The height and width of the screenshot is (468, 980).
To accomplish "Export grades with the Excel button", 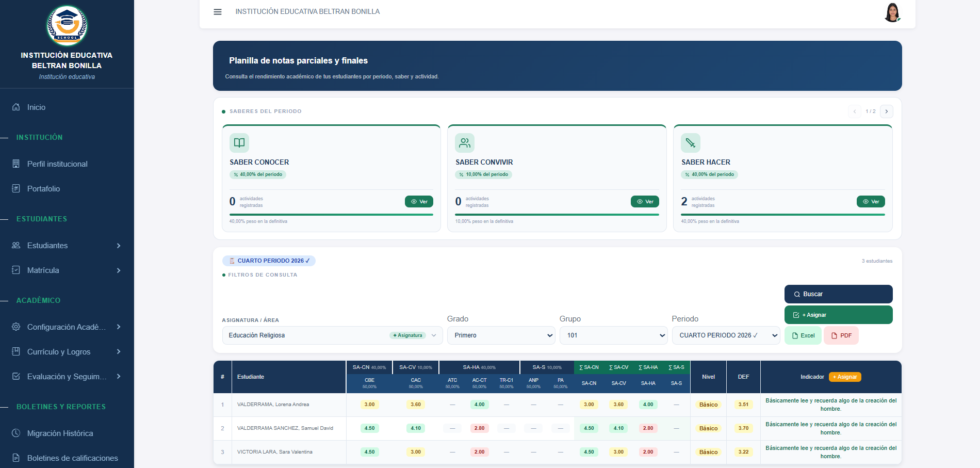I will pyautogui.click(x=803, y=335).
